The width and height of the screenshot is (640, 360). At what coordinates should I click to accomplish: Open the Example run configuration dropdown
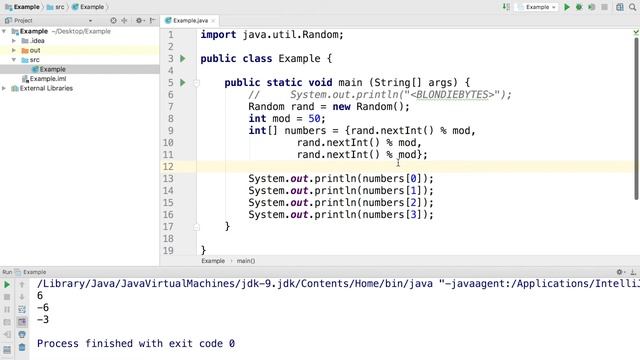pos(537,7)
